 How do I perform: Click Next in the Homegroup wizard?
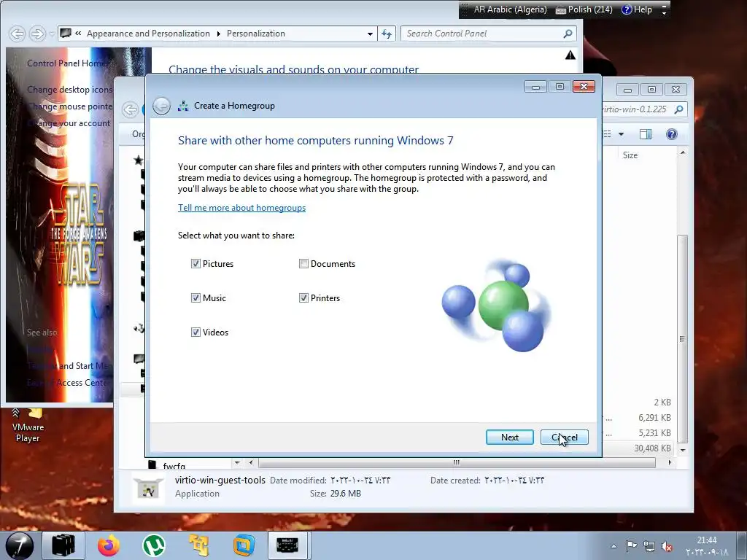(x=510, y=437)
